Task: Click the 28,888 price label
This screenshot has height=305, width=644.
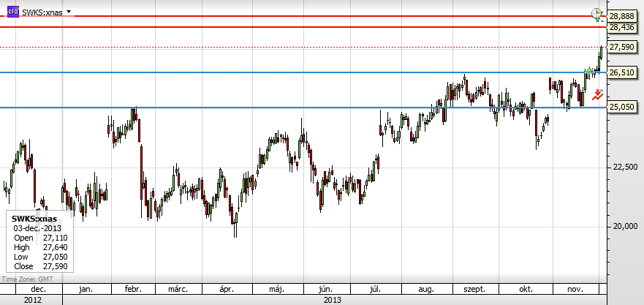Action: [621, 16]
